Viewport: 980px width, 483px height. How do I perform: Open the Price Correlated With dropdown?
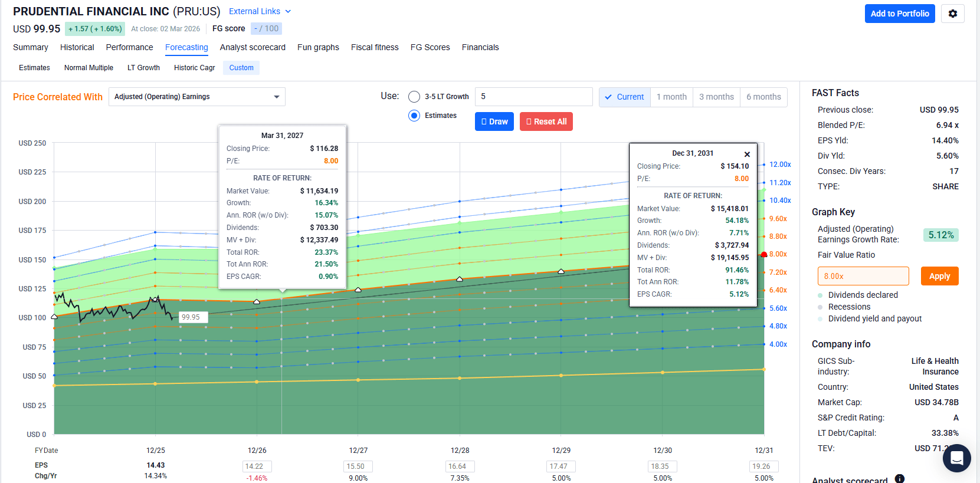[197, 97]
